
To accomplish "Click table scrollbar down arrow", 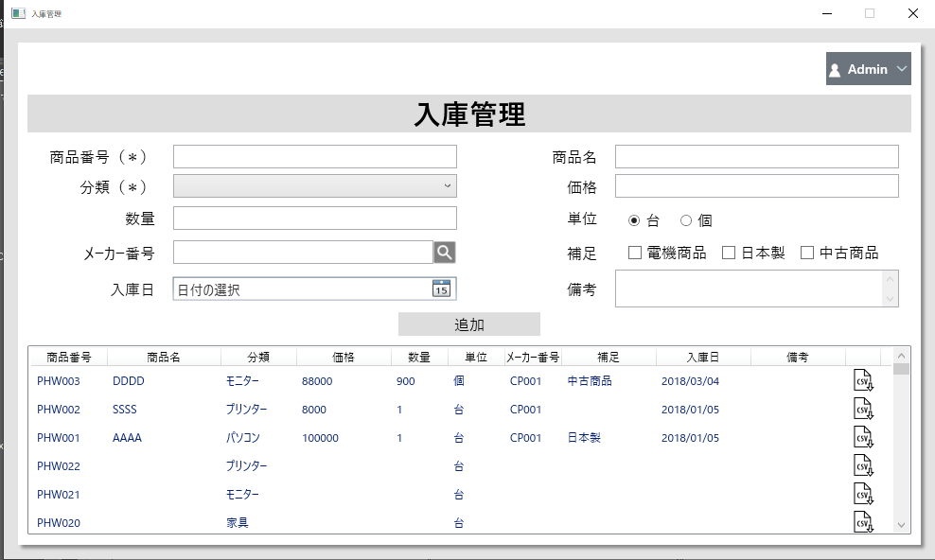I will [x=901, y=525].
